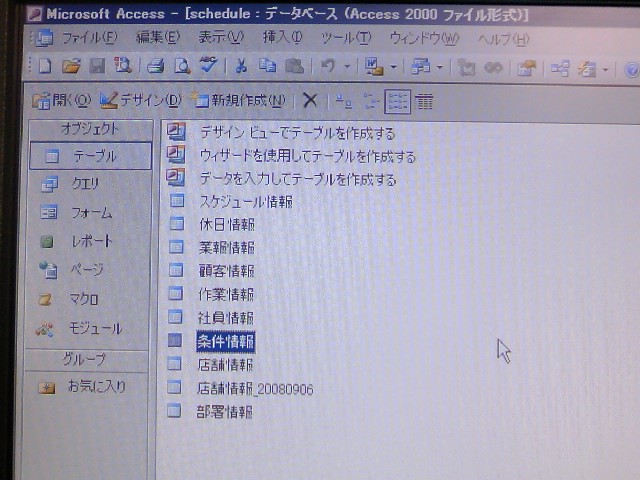Select レポート in the objects bar
This screenshot has height=480, width=640.
click(76, 242)
